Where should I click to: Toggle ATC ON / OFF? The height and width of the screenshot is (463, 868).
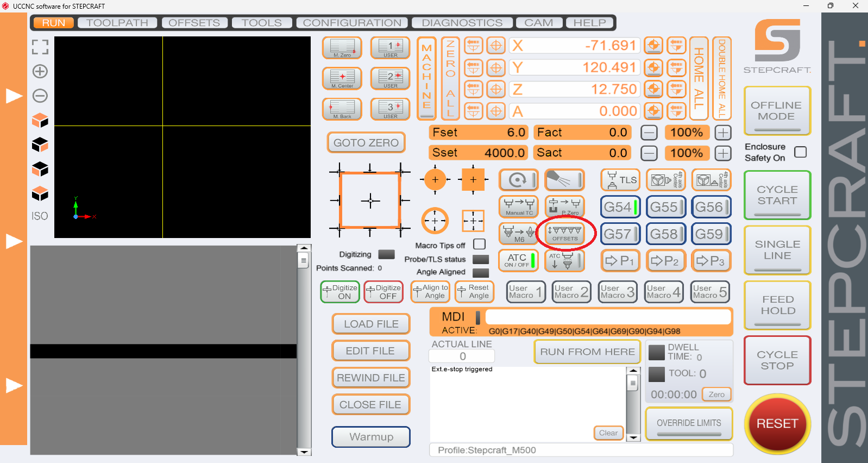[518, 261]
